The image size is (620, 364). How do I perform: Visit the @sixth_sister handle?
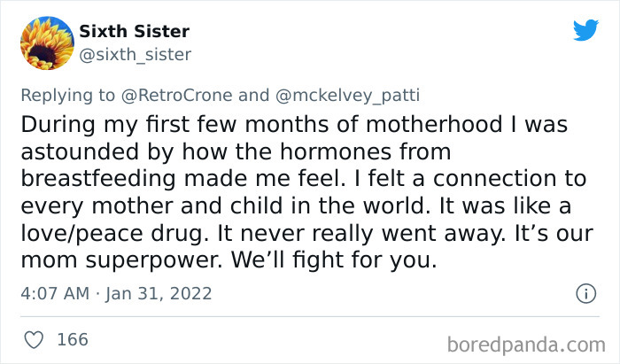[x=136, y=55]
